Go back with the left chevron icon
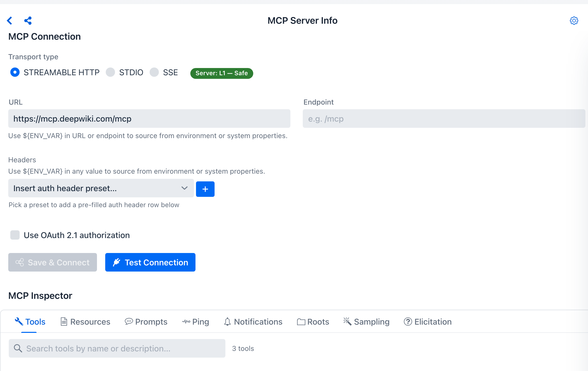This screenshot has height=371, width=588. 10,21
